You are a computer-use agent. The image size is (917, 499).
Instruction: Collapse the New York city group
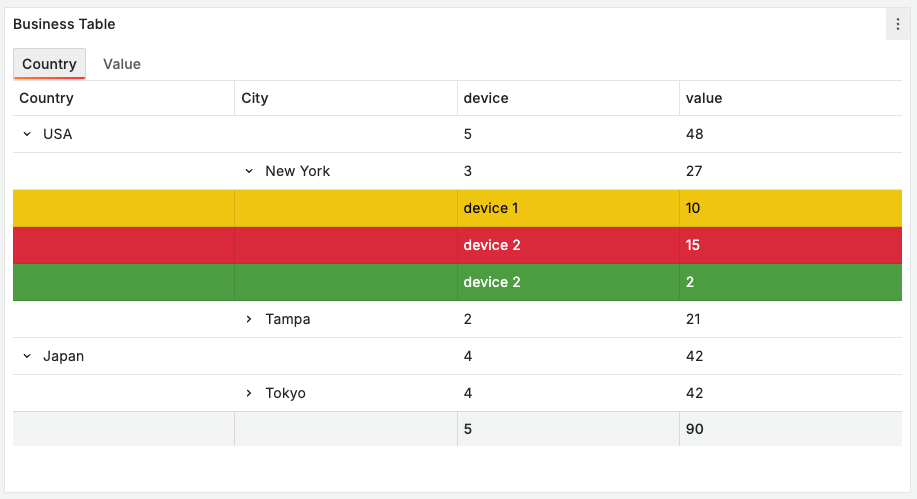tap(249, 171)
